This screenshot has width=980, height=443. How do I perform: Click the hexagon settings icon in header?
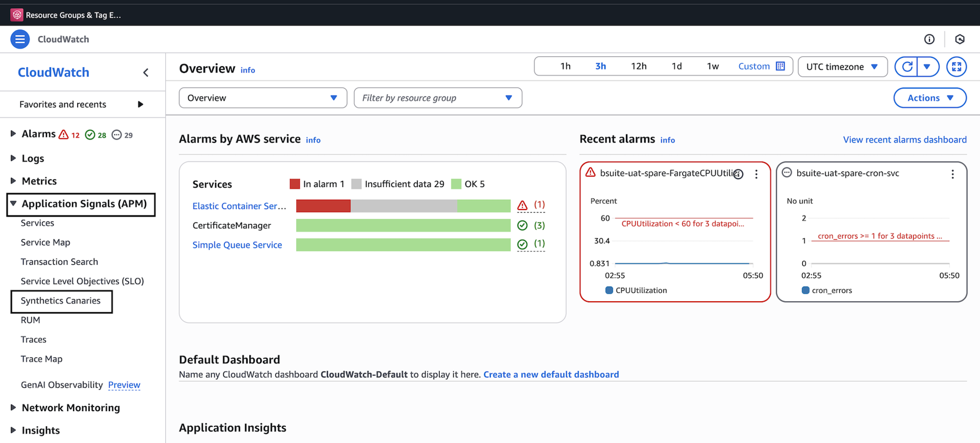(x=960, y=39)
